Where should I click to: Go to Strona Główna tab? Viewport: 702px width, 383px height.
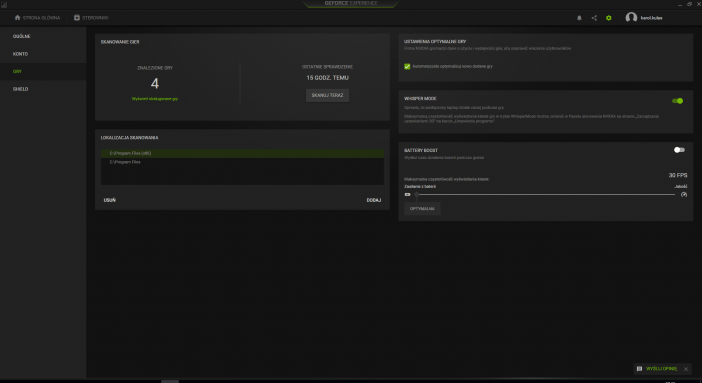coord(37,17)
